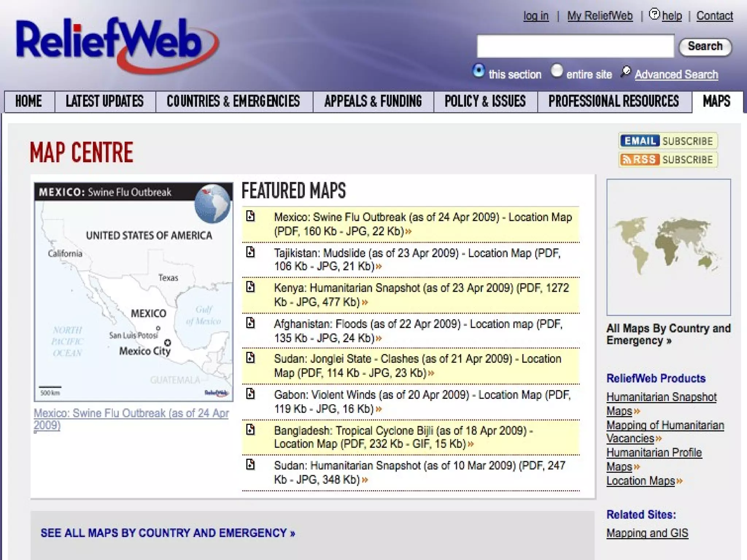Click document icon next to Tajikistan Mudslide entry

250,252
